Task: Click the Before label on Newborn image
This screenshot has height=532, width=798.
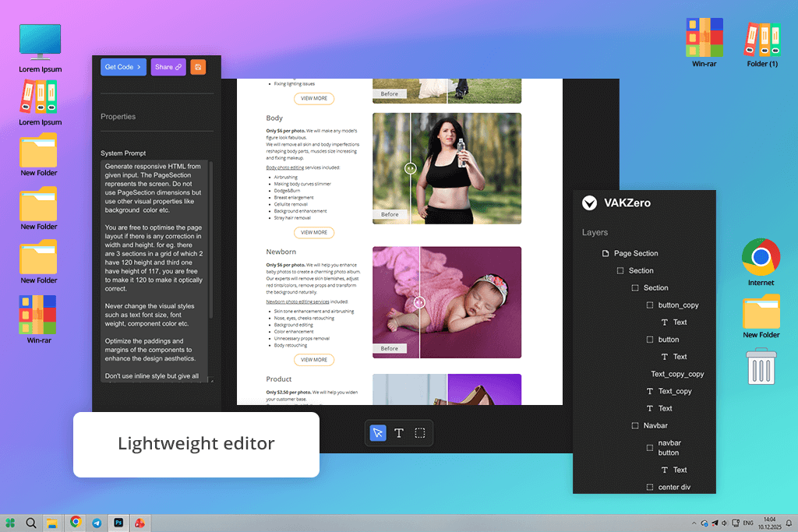Action: point(390,349)
